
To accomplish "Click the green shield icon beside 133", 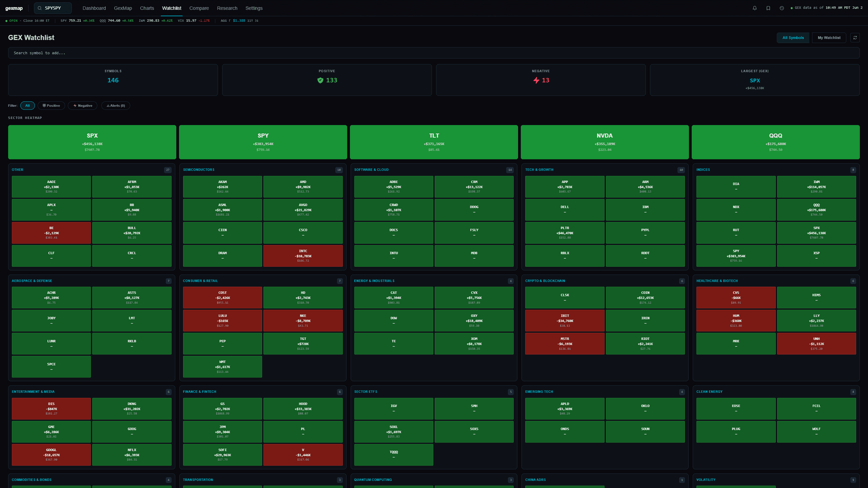I will pos(320,80).
